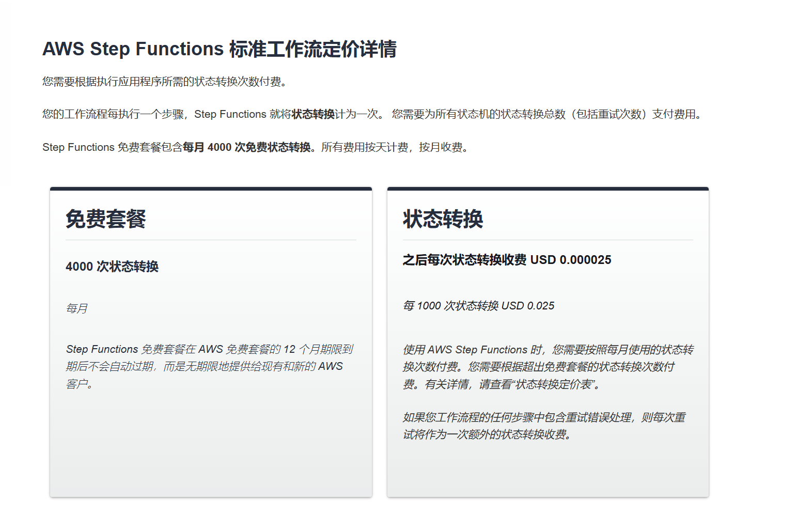Click the free tier expiry note paragraph
This screenshot has width=812, height=530.
pyautogui.click(x=210, y=366)
